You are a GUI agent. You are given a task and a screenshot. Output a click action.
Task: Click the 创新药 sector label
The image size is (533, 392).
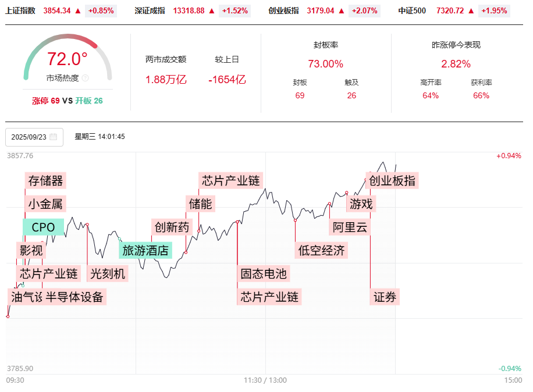pyautogui.click(x=171, y=227)
